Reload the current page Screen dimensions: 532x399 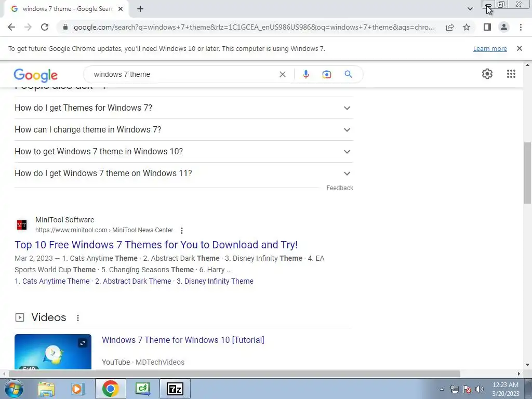(45, 27)
